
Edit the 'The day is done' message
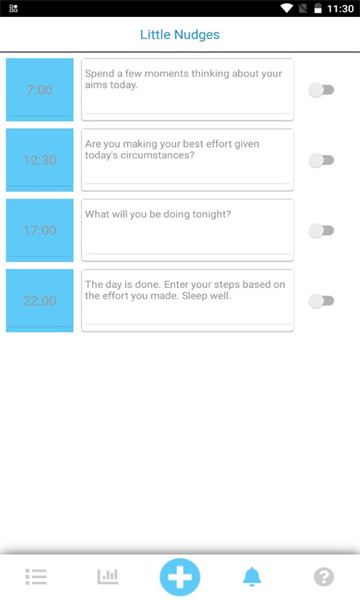(187, 300)
